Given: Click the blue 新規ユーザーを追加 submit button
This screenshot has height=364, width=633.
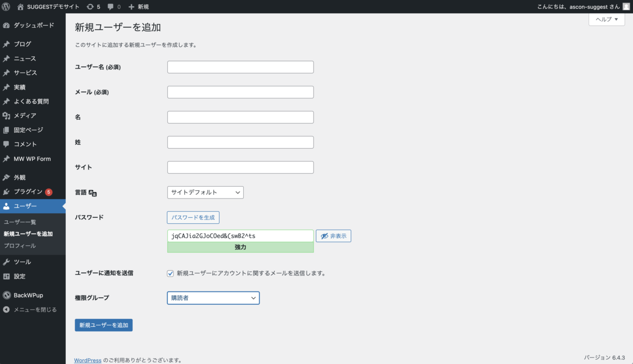Looking at the screenshot, I should 103,325.
